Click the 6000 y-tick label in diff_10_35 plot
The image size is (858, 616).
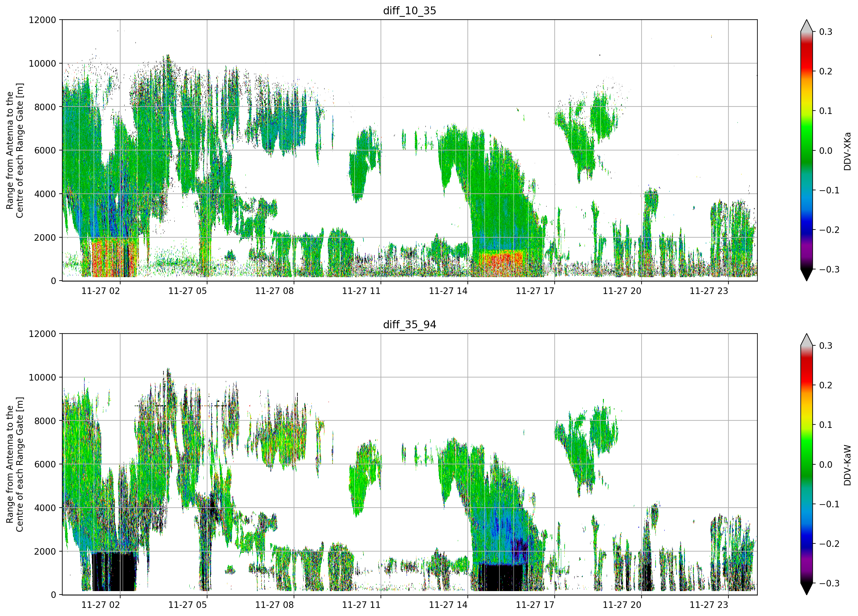[45, 150]
